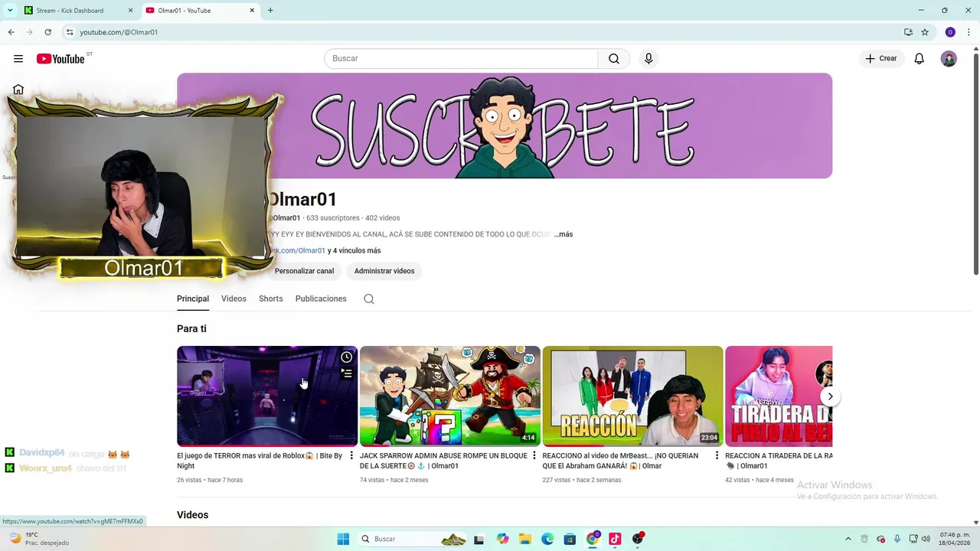
Task: Click the volume icon in system tray
Action: 926,539
